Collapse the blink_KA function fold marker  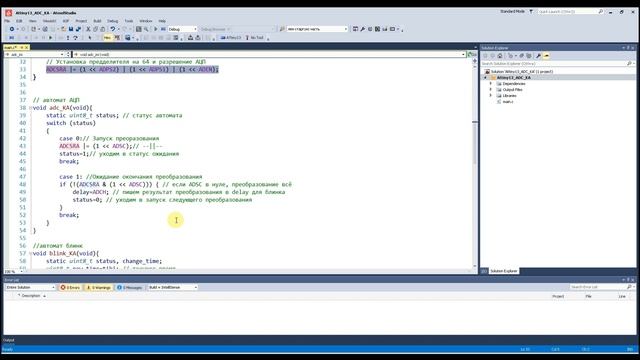click(30, 253)
